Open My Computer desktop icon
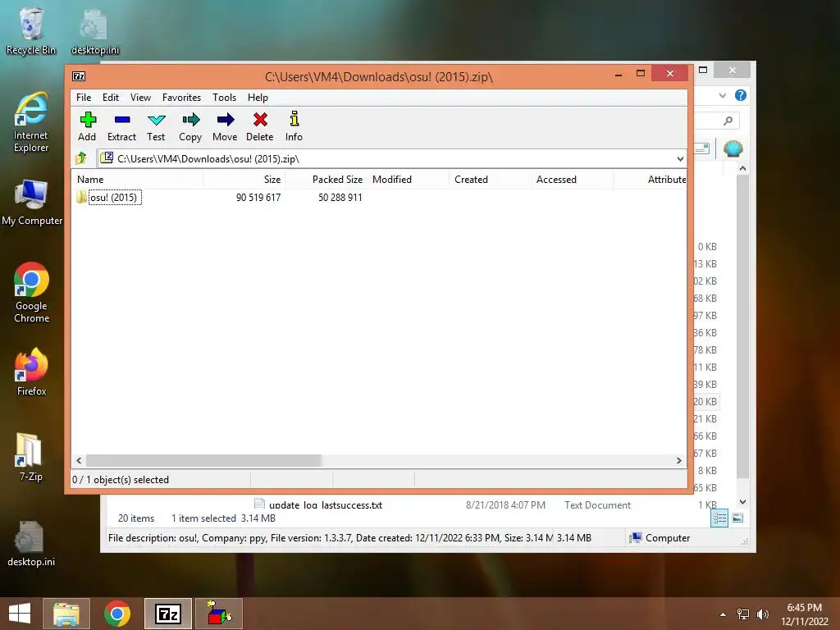This screenshot has width=840, height=630. coord(32,203)
